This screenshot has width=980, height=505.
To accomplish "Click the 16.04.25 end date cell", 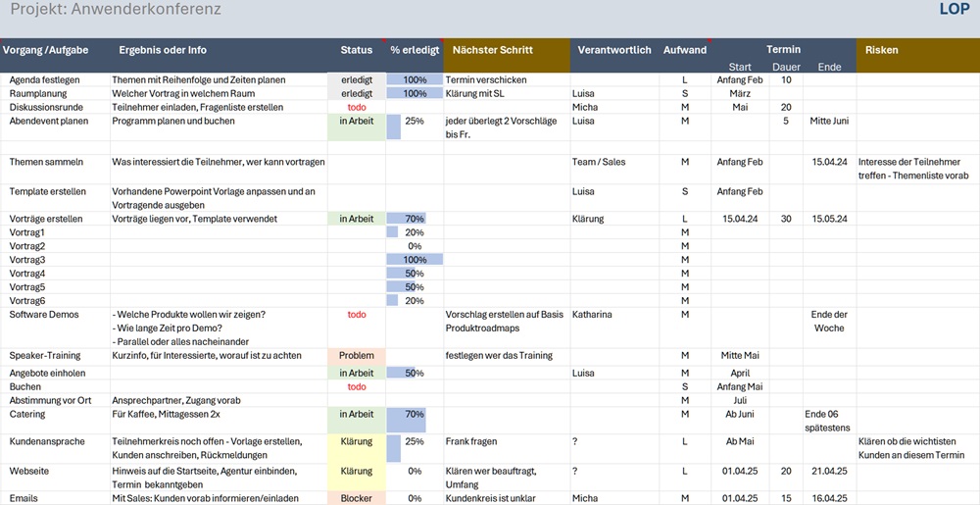I will click(x=829, y=498).
